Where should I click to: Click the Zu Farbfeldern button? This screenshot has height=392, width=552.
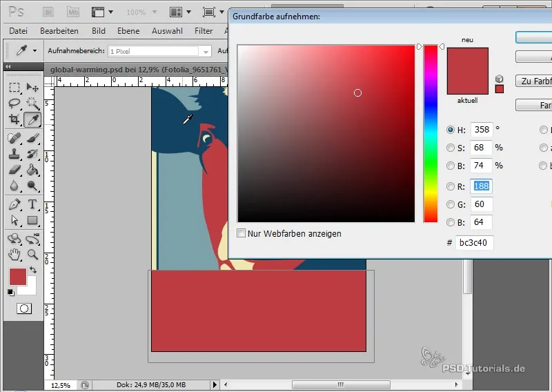pyautogui.click(x=533, y=81)
